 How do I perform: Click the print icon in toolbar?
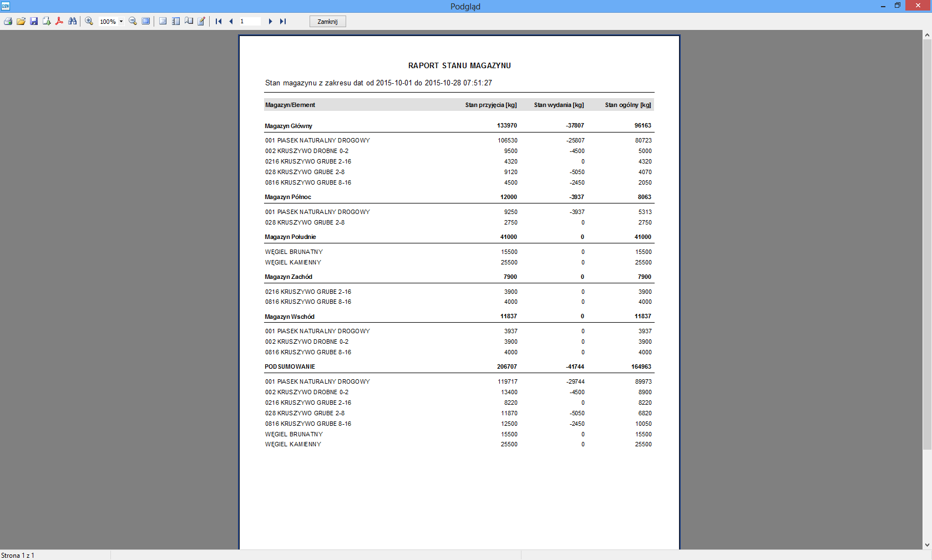8,21
